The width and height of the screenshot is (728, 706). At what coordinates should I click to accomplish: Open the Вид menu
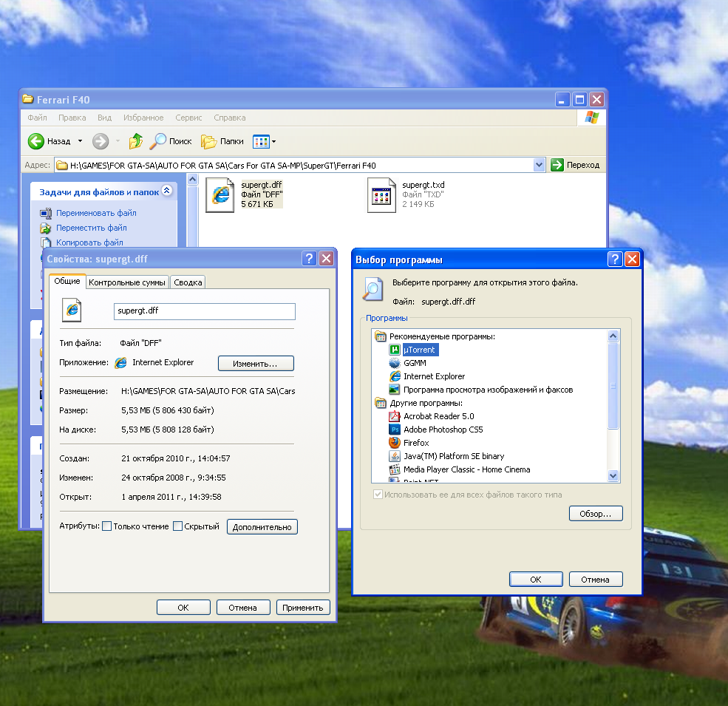pos(104,118)
